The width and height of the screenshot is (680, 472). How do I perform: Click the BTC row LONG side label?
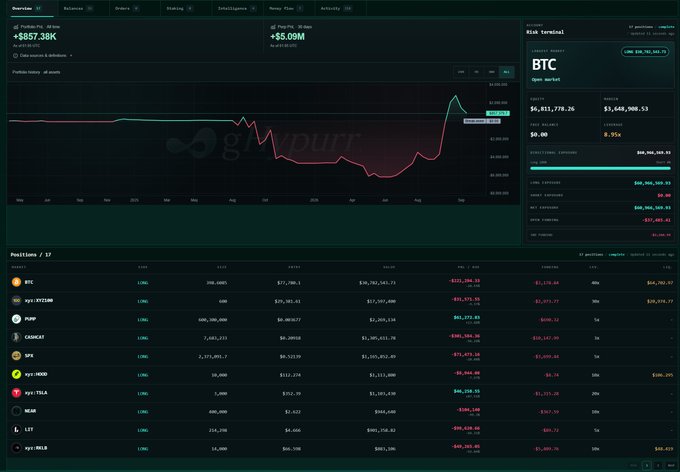143,283
